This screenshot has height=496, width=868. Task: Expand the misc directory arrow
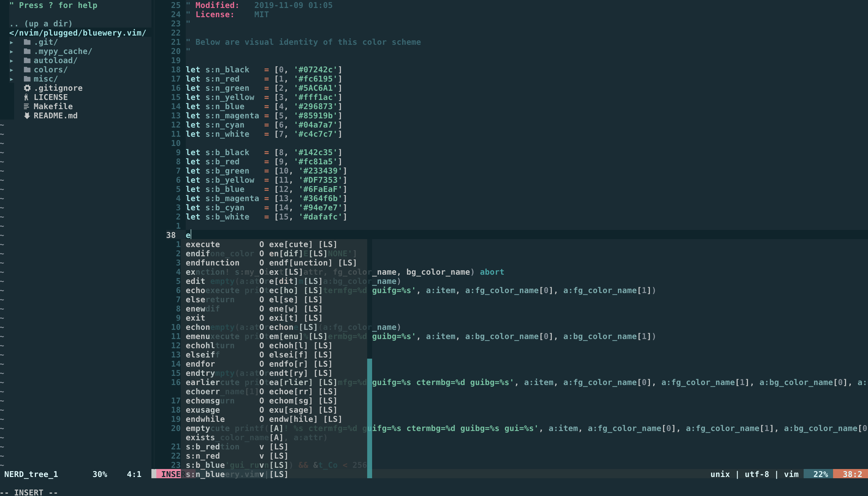coord(12,79)
